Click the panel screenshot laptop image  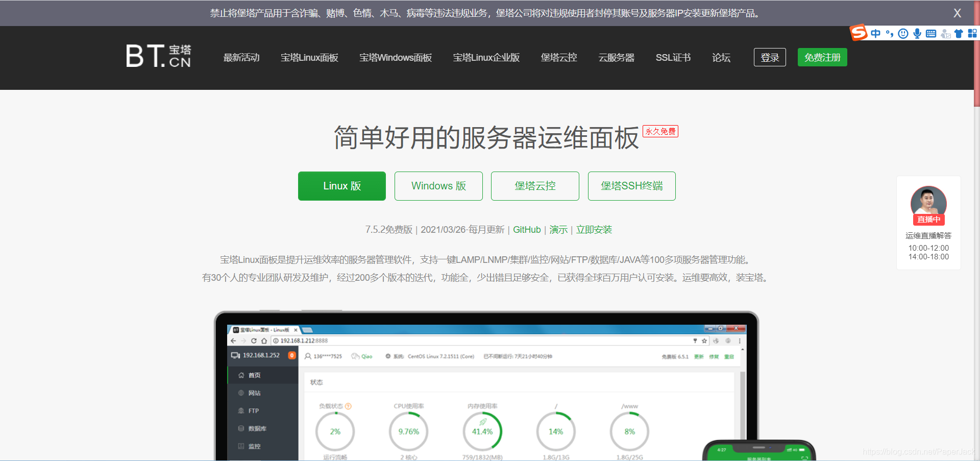(486, 385)
